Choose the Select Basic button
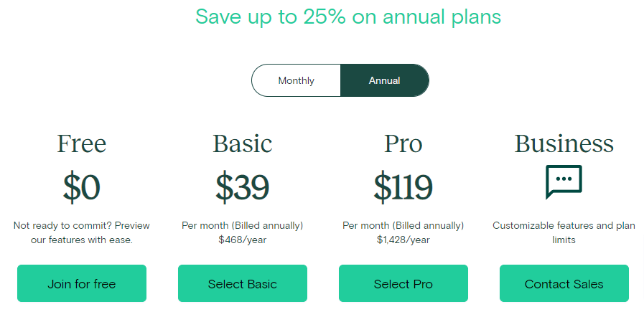Screen dimensions: 644x312 [x=243, y=283]
